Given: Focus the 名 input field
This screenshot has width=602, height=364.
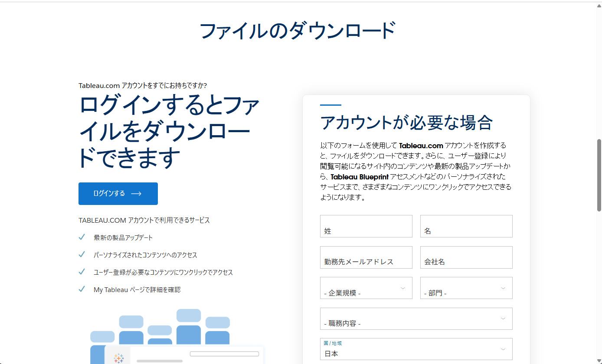Looking at the screenshot, I should tap(466, 226).
